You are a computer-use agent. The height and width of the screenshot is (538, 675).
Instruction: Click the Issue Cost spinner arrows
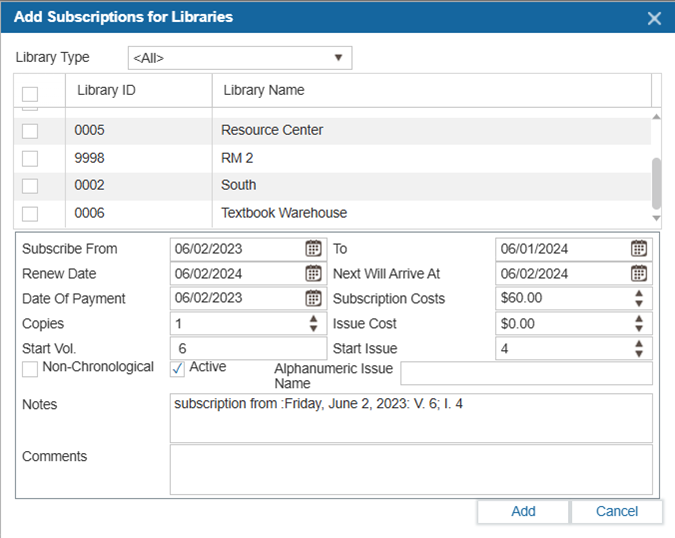(639, 323)
